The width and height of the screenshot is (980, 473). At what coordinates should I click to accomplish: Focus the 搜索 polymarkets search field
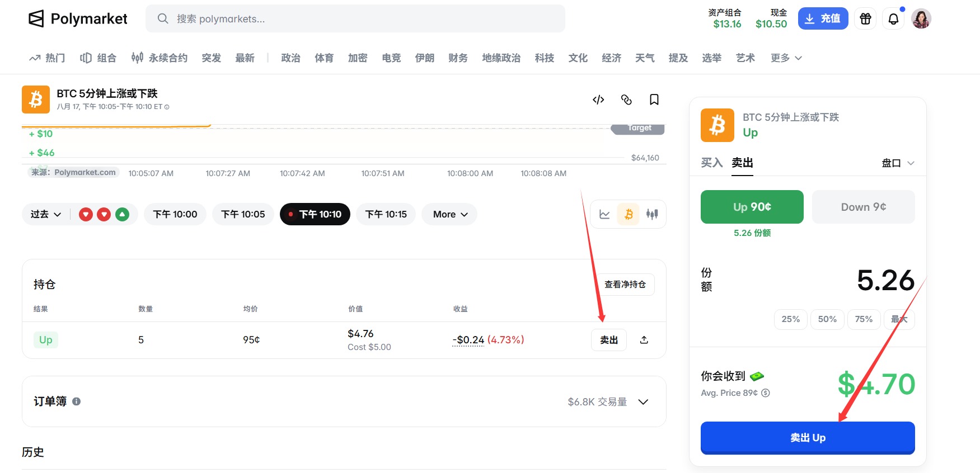point(355,19)
